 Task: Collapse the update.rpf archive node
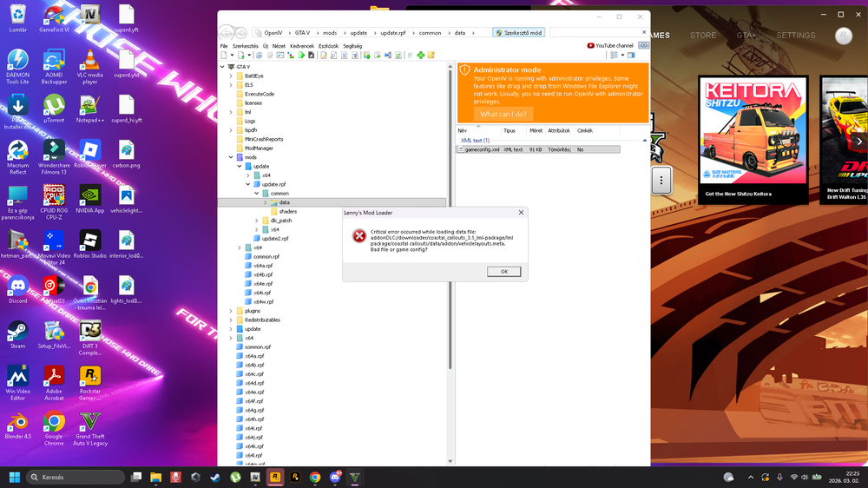(248, 184)
